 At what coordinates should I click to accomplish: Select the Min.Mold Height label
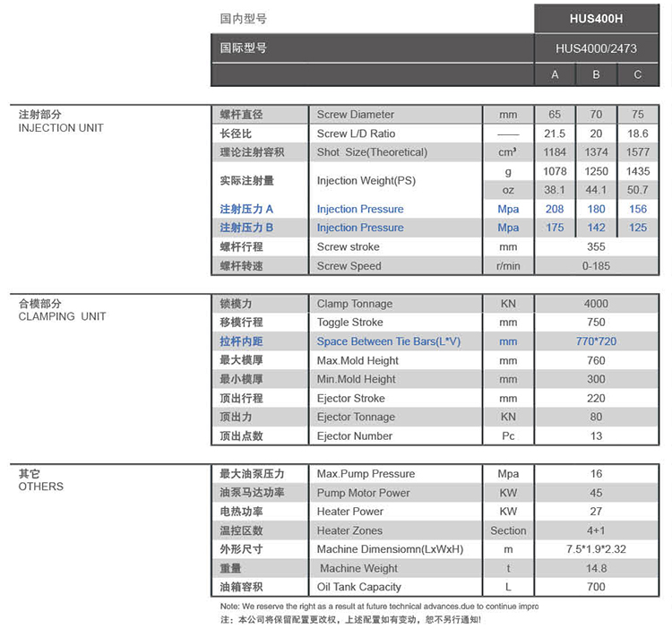(x=356, y=379)
